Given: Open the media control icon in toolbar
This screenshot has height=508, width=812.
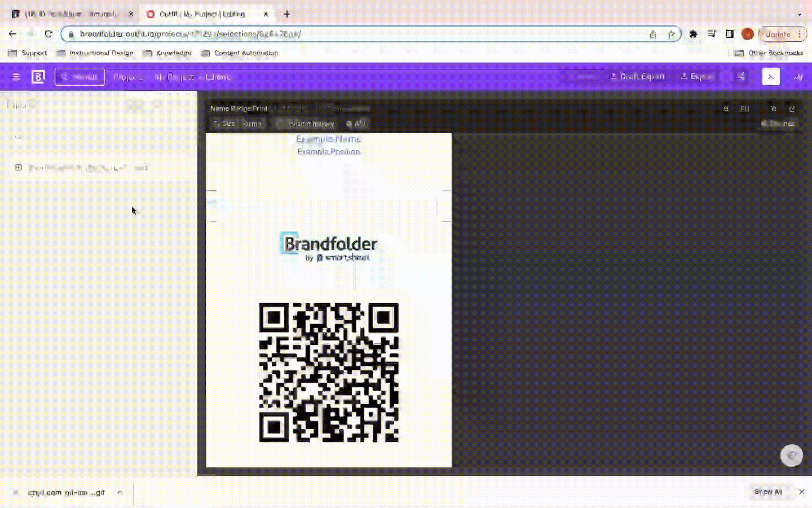Looking at the screenshot, I should [712, 34].
